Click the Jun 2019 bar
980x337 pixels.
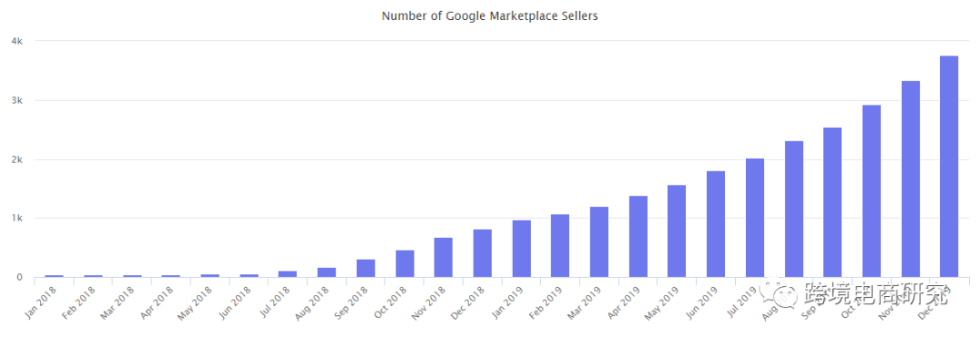716,224
